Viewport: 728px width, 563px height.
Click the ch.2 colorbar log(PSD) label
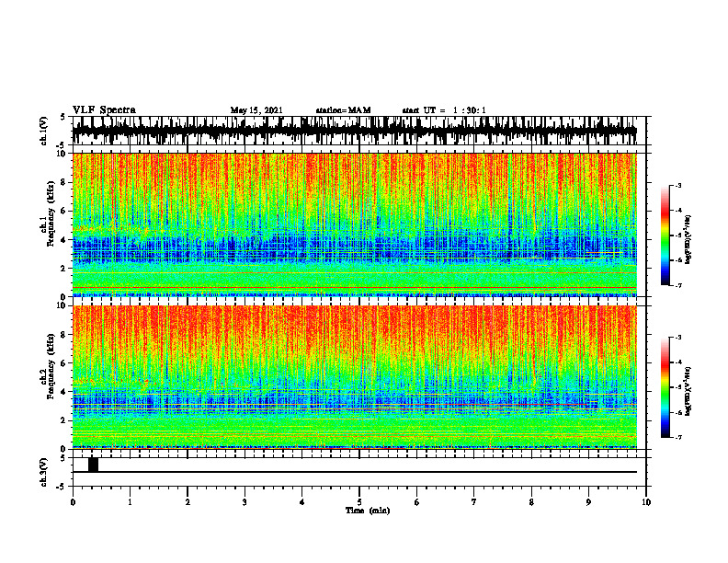tap(688, 391)
